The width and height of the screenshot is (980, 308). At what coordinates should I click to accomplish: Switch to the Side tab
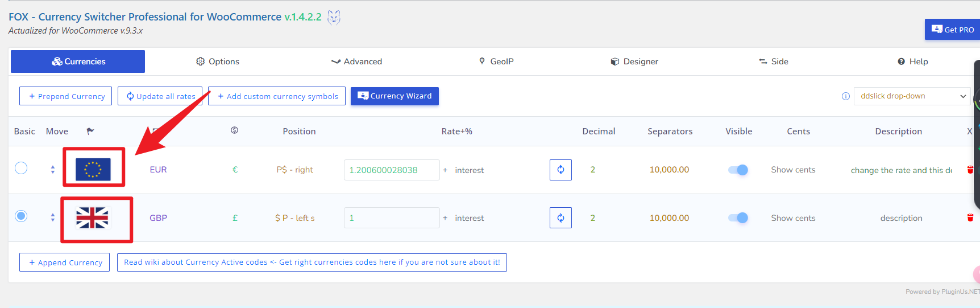tap(774, 61)
